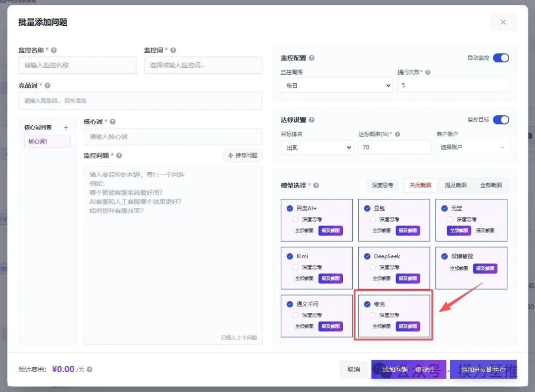Focus the 监控问题 text area
This screenshot has width=535, height=392.
(x=173, y=255)
